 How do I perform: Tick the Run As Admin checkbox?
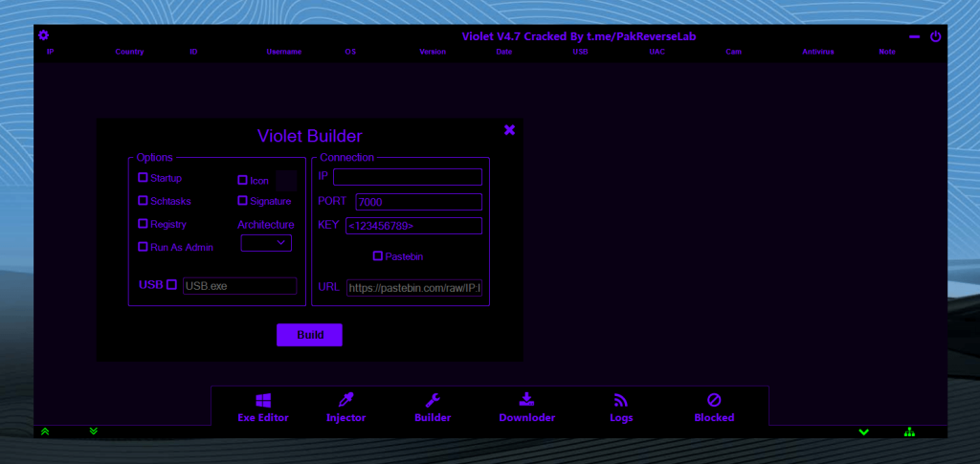(x=143, y=247)
